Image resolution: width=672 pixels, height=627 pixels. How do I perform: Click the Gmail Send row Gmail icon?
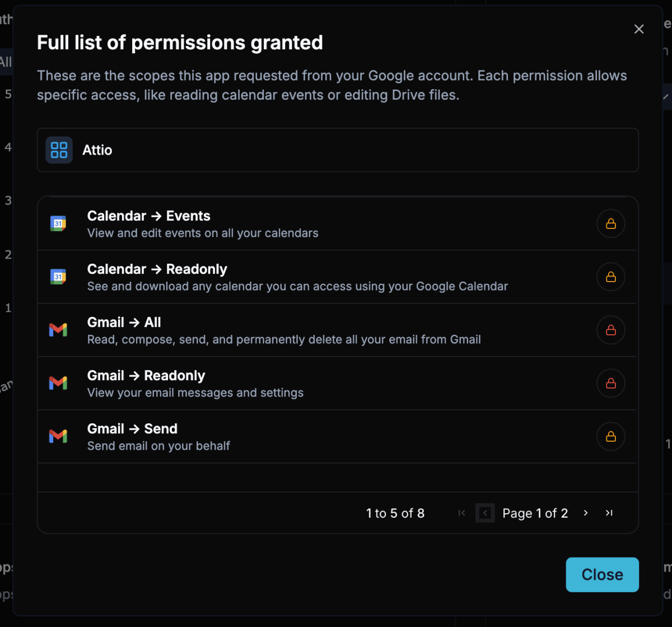58,436
